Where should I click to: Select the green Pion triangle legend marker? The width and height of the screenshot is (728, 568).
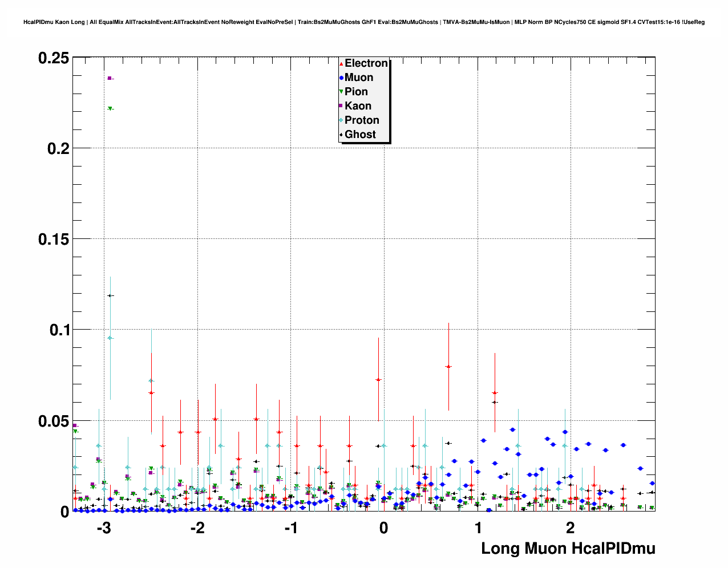(341, 92)
